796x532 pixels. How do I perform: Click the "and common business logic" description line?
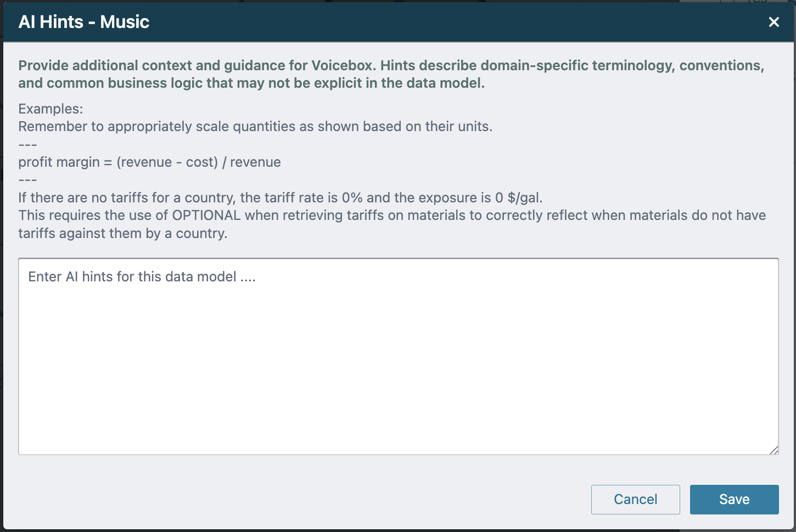click(251, 83)
